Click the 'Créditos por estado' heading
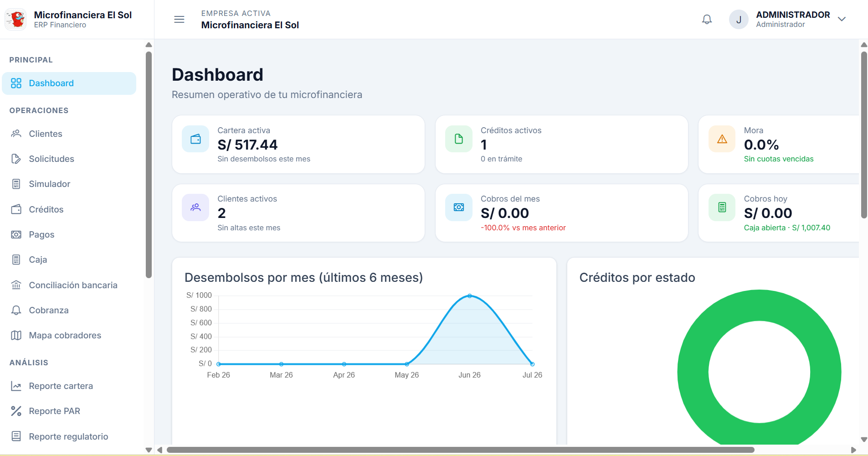 tap(637, 277)
